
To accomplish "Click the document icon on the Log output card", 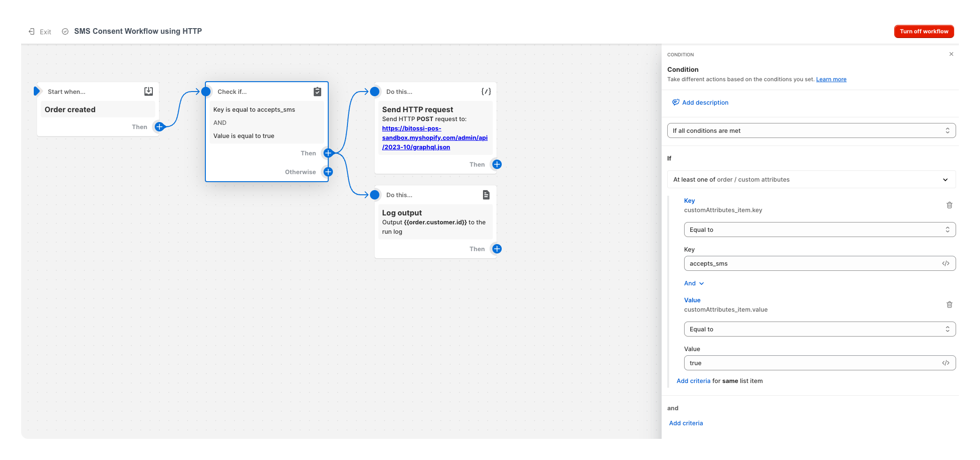I will (x=486, y=194).
